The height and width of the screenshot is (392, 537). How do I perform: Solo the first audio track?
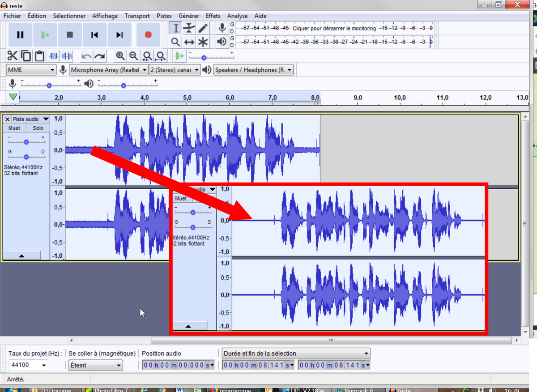click(38, 128)
